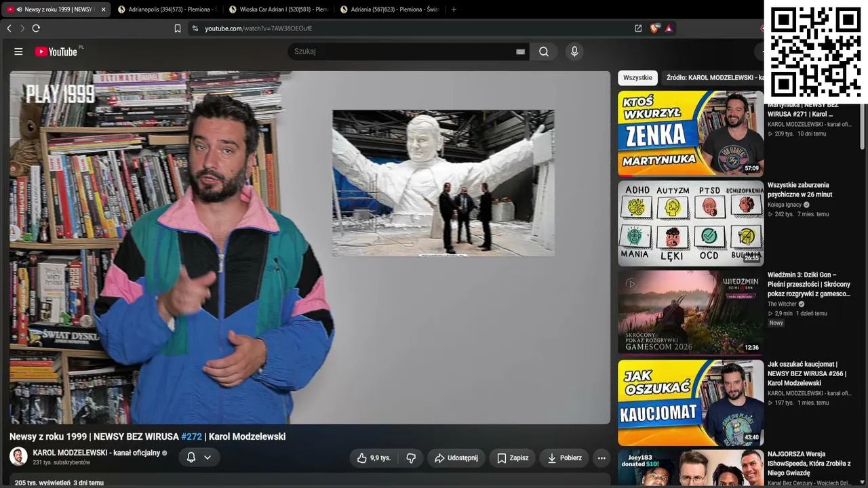The width and height of the screenshot is (868, 488).
Task: Switch to the Wioska Car Adrian I tab
Action: point(278,9)
